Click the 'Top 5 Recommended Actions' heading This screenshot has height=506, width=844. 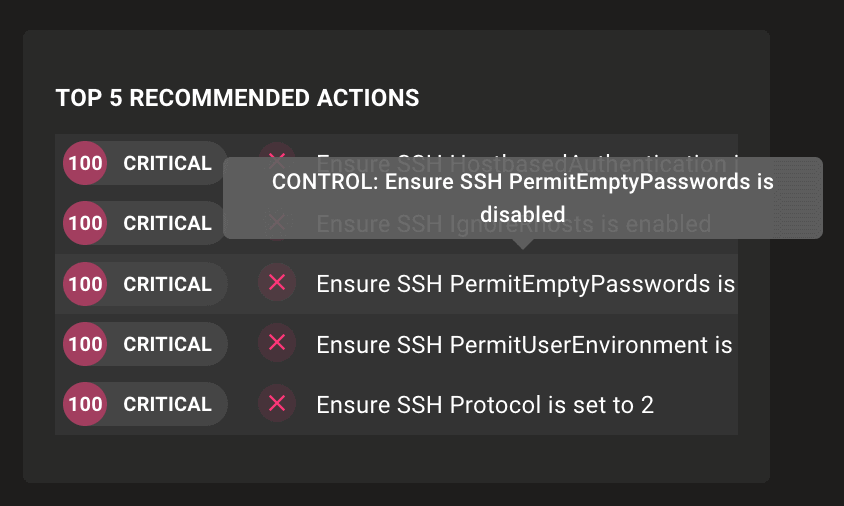point(237,98)
